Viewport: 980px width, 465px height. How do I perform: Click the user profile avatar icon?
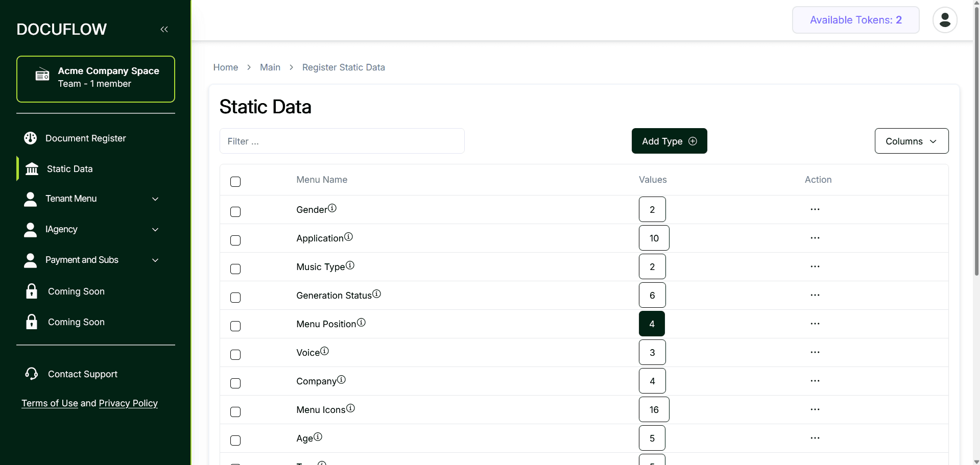[x=944, y=20]
